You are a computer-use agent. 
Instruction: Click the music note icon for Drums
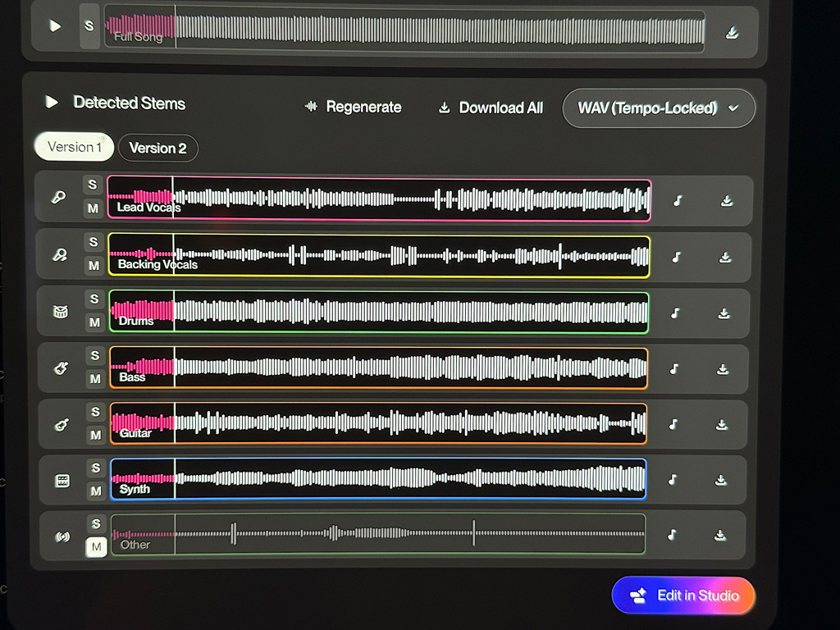[x=675, y=313]
